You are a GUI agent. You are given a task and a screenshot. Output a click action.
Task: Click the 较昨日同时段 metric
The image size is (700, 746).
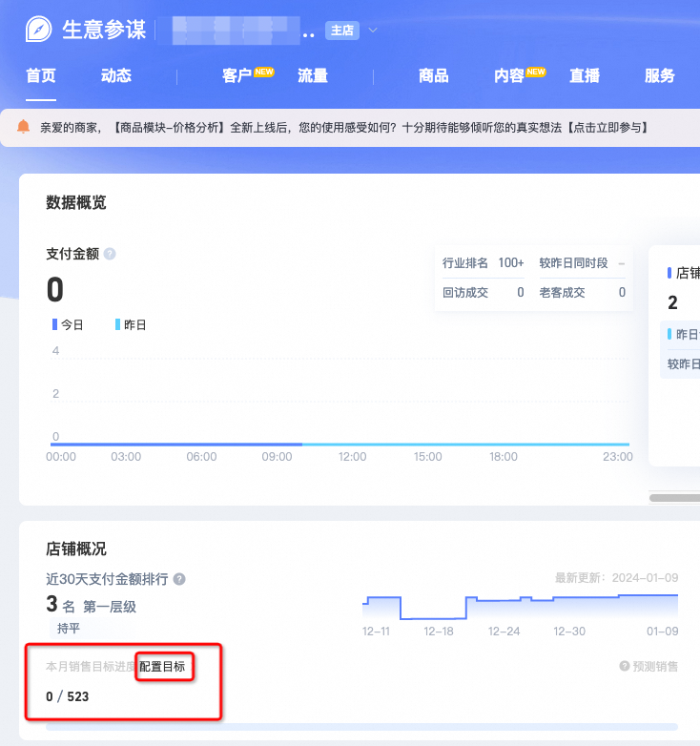coord(582,262)
